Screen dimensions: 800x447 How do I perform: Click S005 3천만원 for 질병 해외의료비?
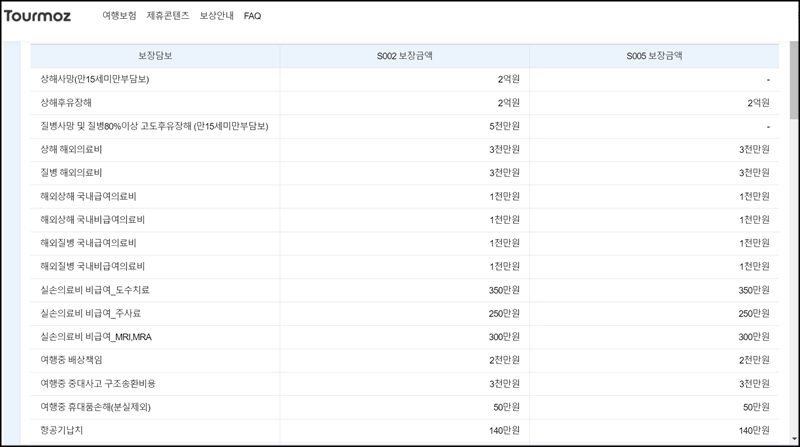[754, 173]
